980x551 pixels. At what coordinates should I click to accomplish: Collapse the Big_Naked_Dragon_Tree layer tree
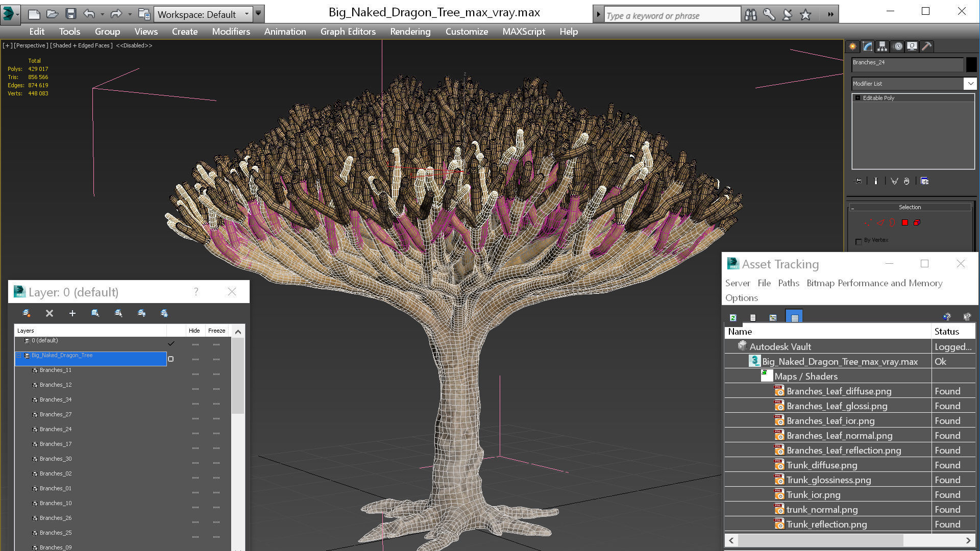pyautogui.click(x=18, y=356)
